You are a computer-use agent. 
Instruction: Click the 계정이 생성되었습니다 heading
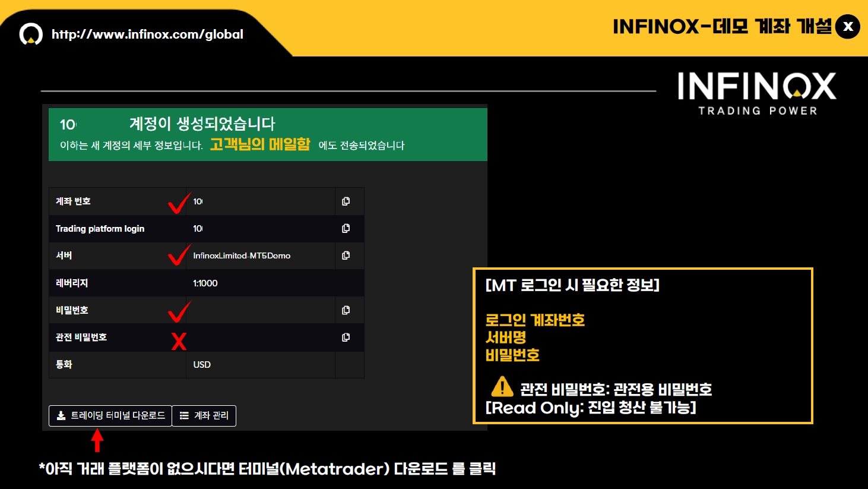coord(202,124)
